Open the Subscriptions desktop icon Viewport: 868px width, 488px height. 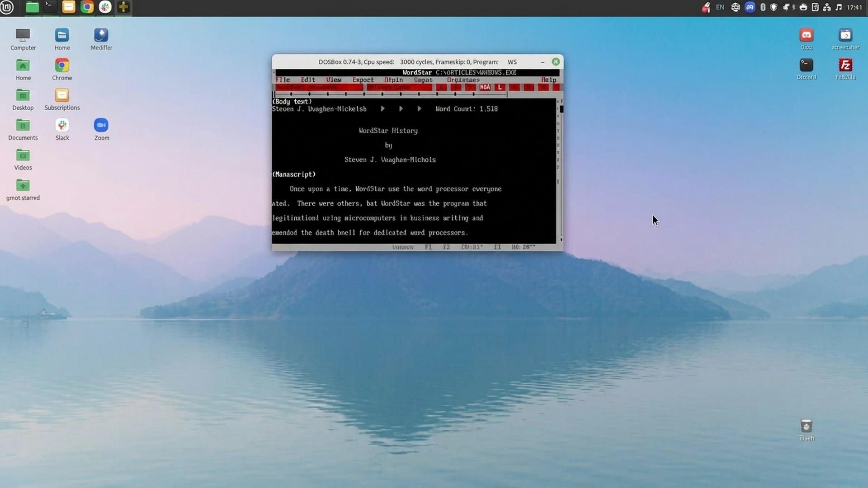pos(62,99)
